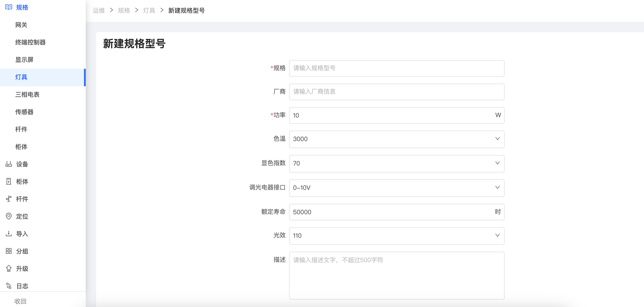Viewport: 644px width, 307px height.
Task: Click the 调光电器接口 dropdown arrow
Action: [497, 187]
